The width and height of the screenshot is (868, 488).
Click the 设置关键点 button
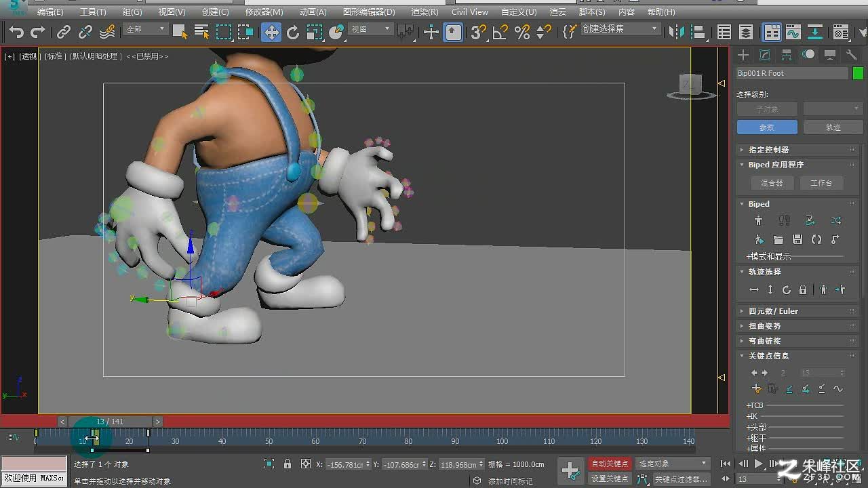tap(610, 479)
